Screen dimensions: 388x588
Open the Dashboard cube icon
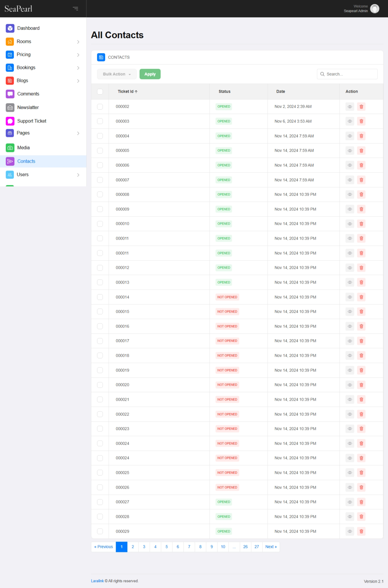(x=10, y=28)
